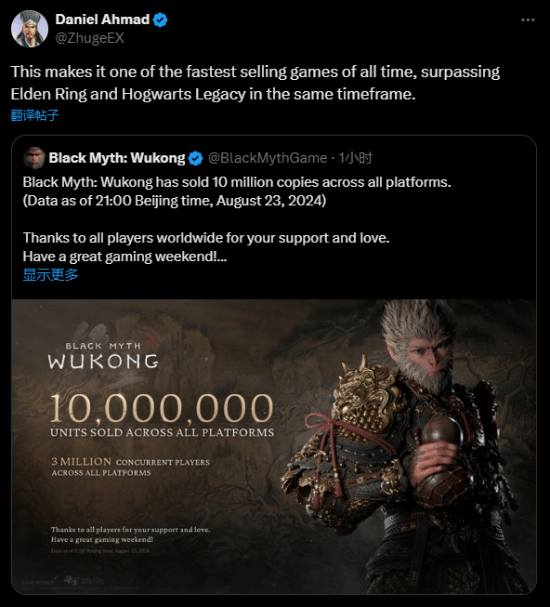Viewport: 550px width, 607px height.
Task: Translate the post via 翻译帖子 link
Action: 35,115
